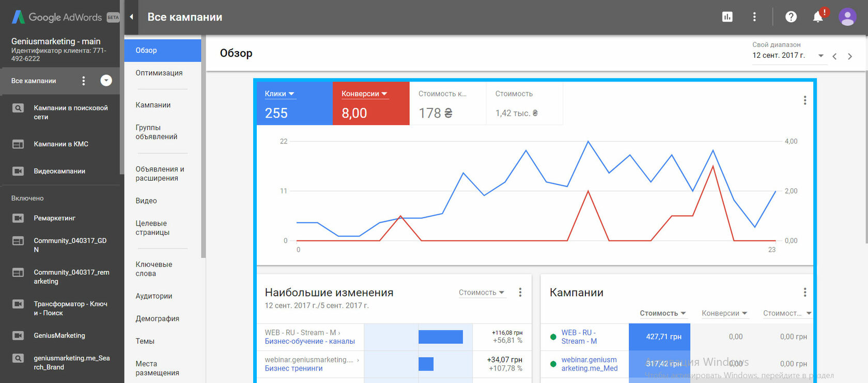Click Трансформатор - Ключи - Поиск campaign icon

18,304
